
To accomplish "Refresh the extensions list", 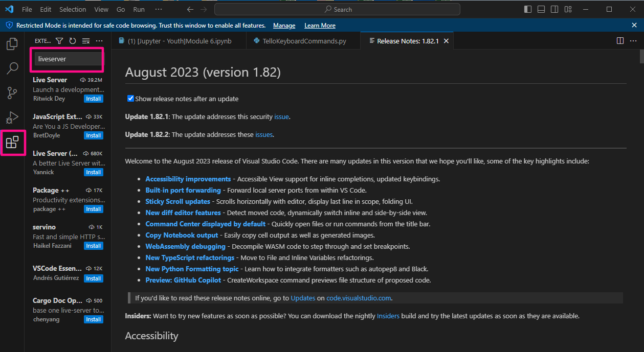I will pos(73,41).
